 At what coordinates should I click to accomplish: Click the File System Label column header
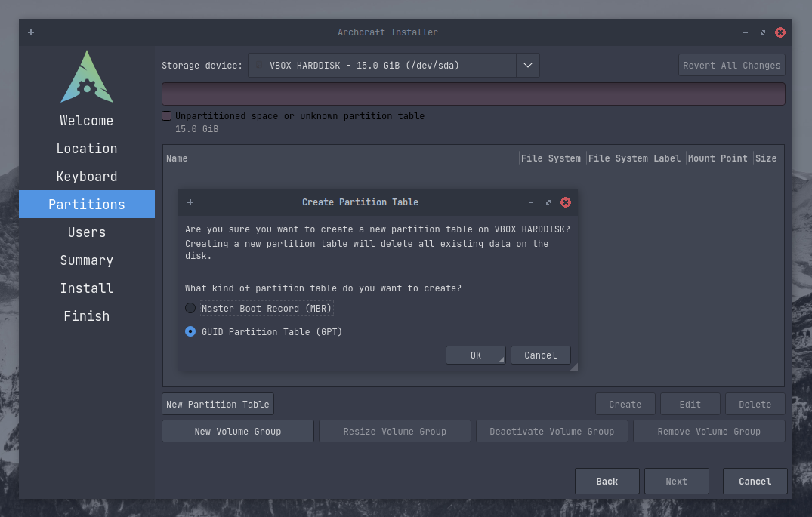[634, 158]
